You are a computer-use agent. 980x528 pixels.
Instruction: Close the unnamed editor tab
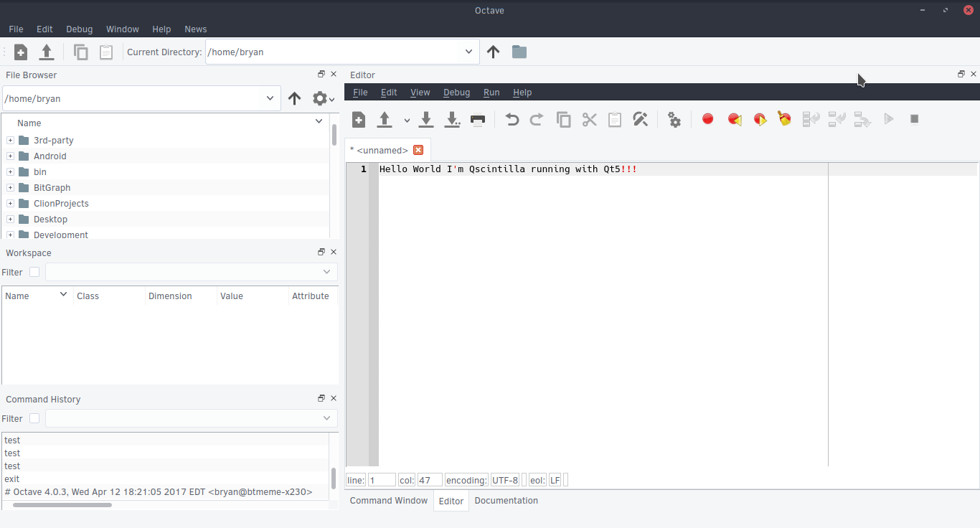coord(418,150)
